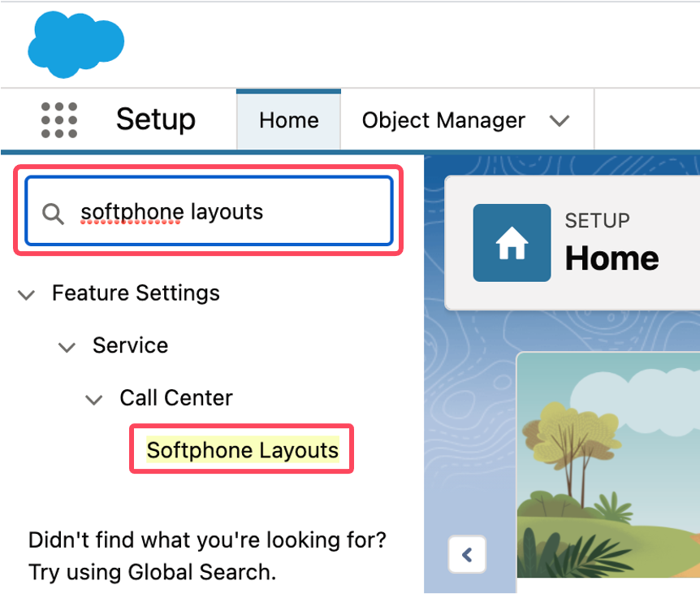Select the Call Center tree label

(176, 397)
